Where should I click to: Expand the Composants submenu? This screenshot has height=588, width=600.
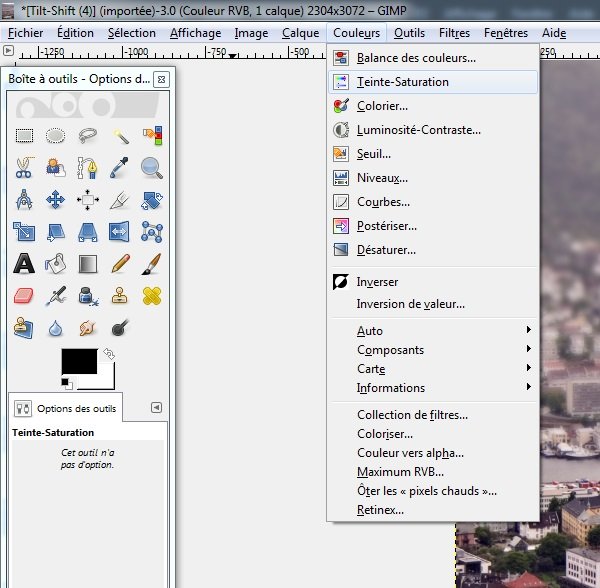440,350
